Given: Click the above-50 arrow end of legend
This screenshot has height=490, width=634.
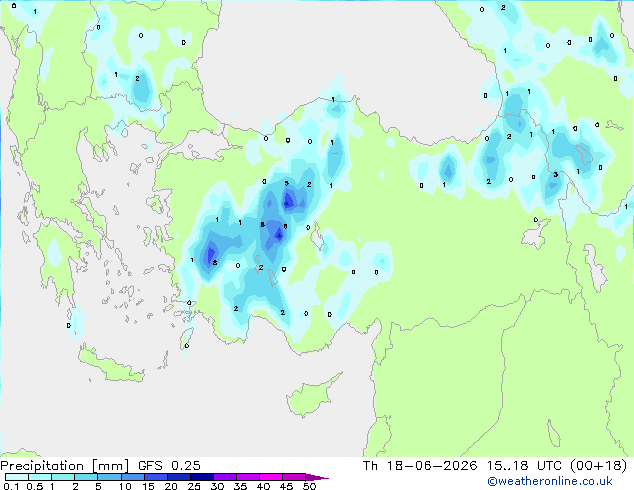Looking at the screenshot, I should click(x=317, y=477).
